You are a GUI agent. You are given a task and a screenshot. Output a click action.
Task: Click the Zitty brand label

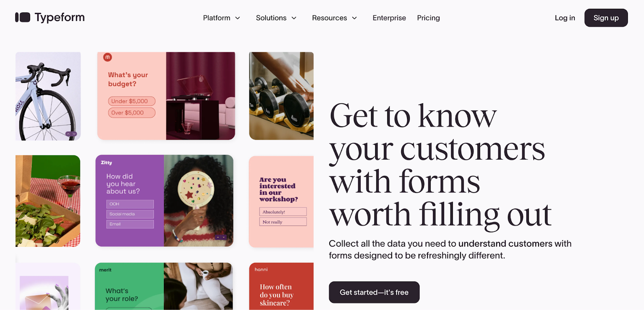point(106,163)
